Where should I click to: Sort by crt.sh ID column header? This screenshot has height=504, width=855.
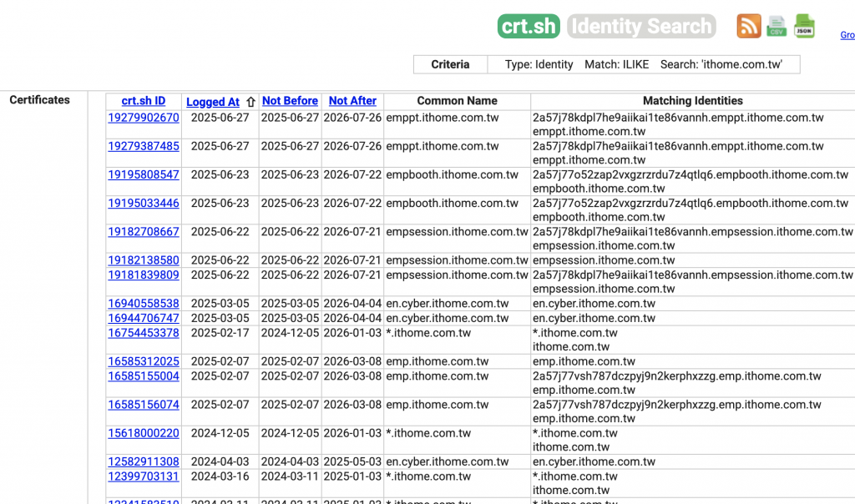[144, 101]
